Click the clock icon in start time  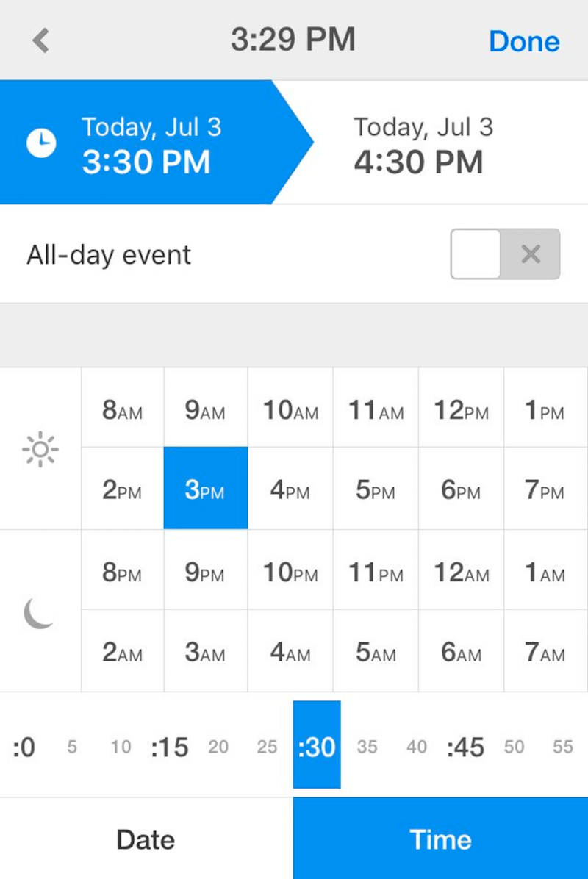click(41, 143)
